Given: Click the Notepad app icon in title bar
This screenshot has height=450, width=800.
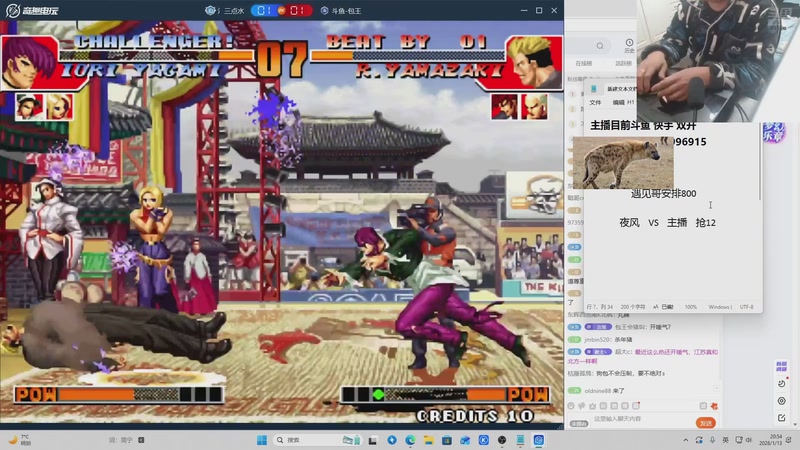Looking at the screenshot, I should 594,88.
